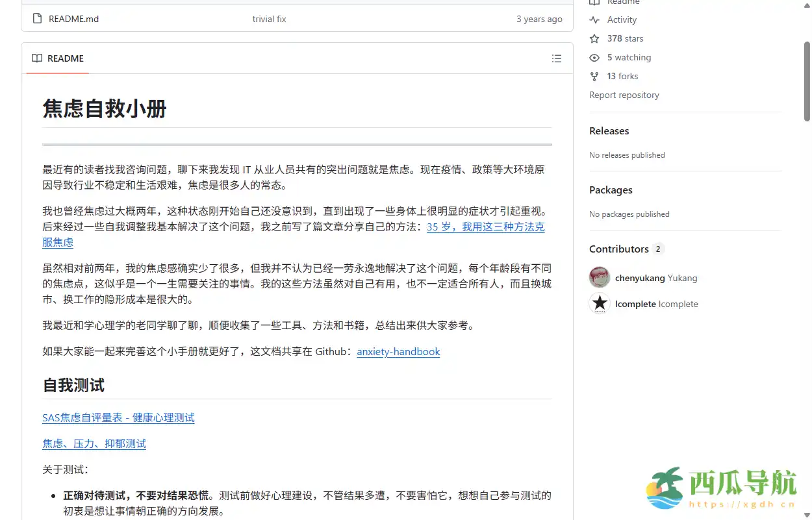Click the star icon beside 378 stars
812x520 pixels.
(x=594, y=38)
